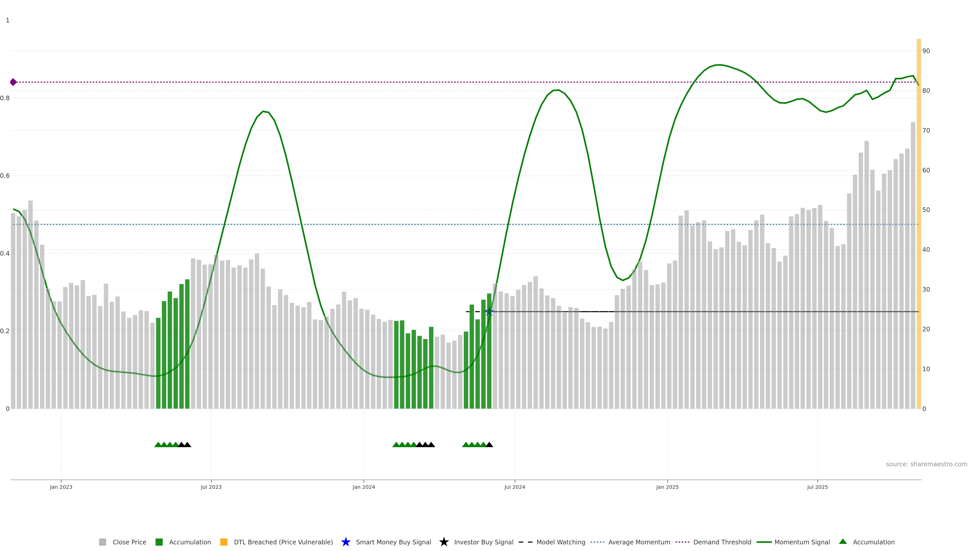Click the dashed Model Watching legend marker
Screen dimensions: 980x551
(x=525, y=542)
